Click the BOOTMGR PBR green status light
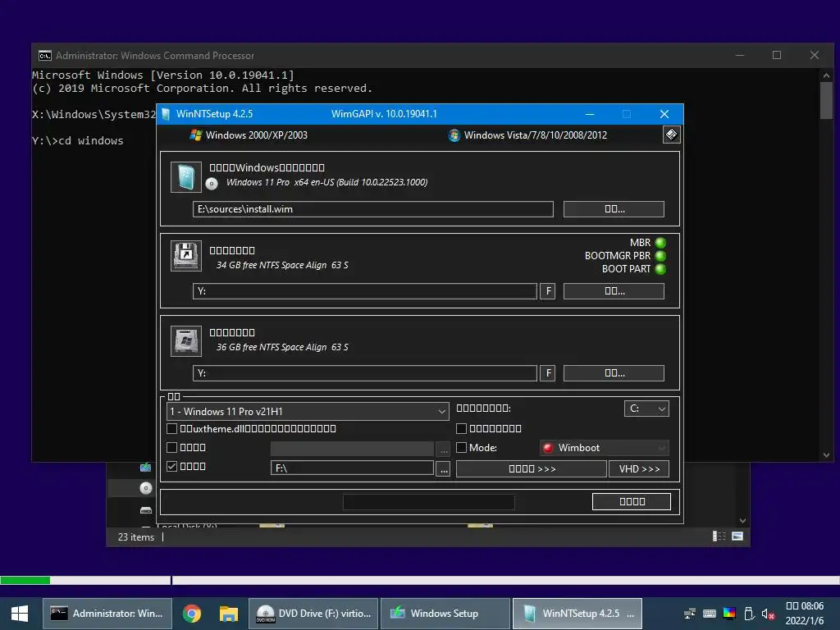The image size is (840, 630). [660, 256]
